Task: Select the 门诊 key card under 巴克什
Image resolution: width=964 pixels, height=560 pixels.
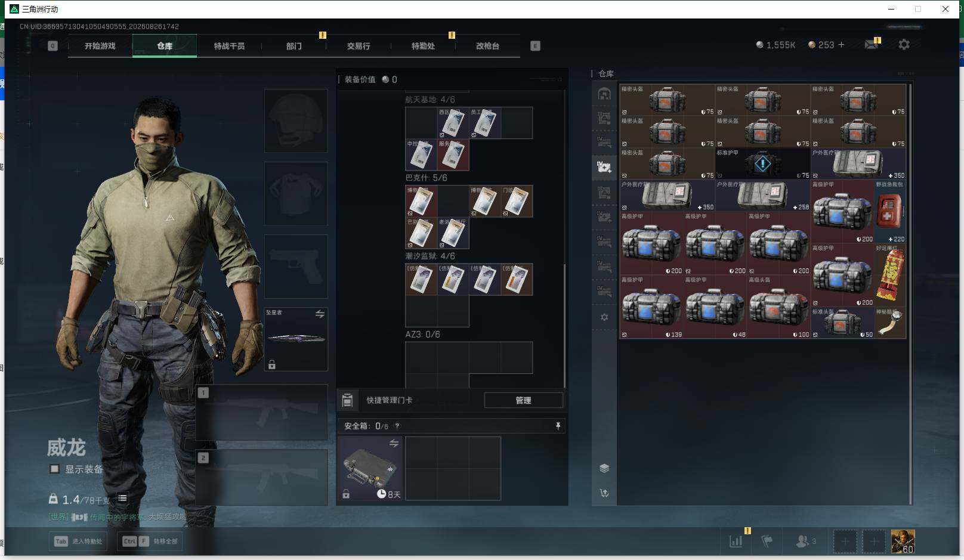Action: point(517,201)
